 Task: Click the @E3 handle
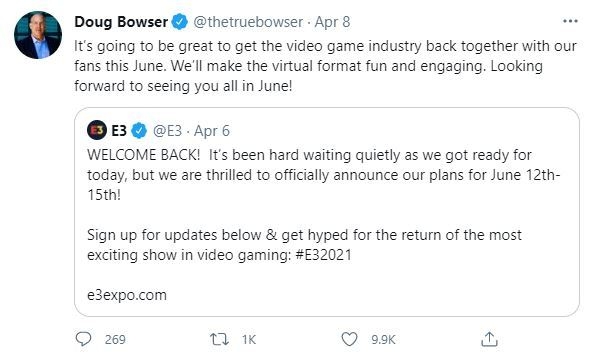(x=167, y=131)
